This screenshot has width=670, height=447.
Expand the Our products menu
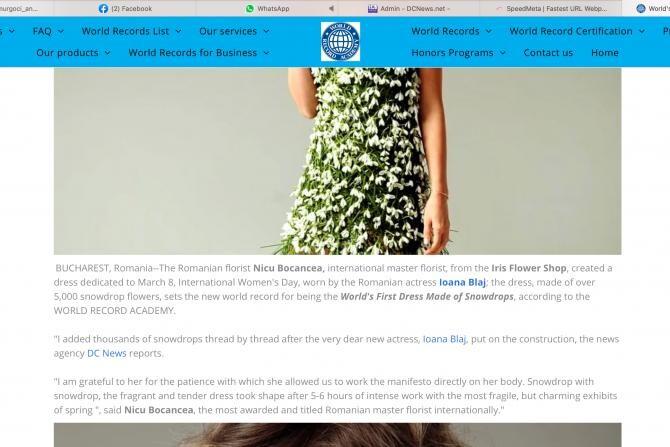point(73,52)
